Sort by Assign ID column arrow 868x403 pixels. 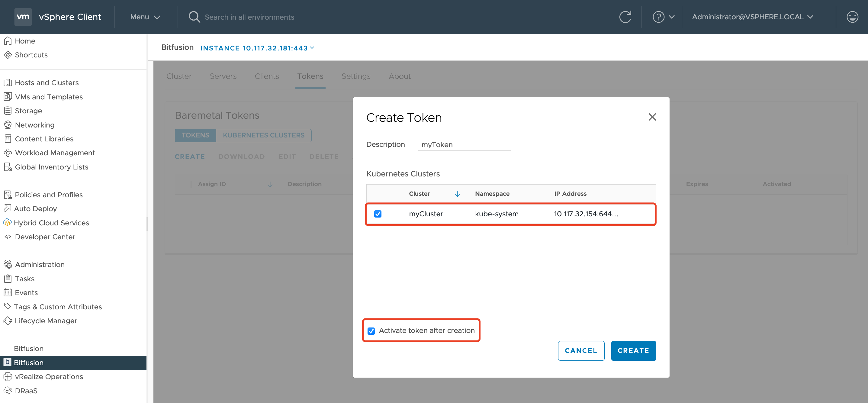coord(270,184)
